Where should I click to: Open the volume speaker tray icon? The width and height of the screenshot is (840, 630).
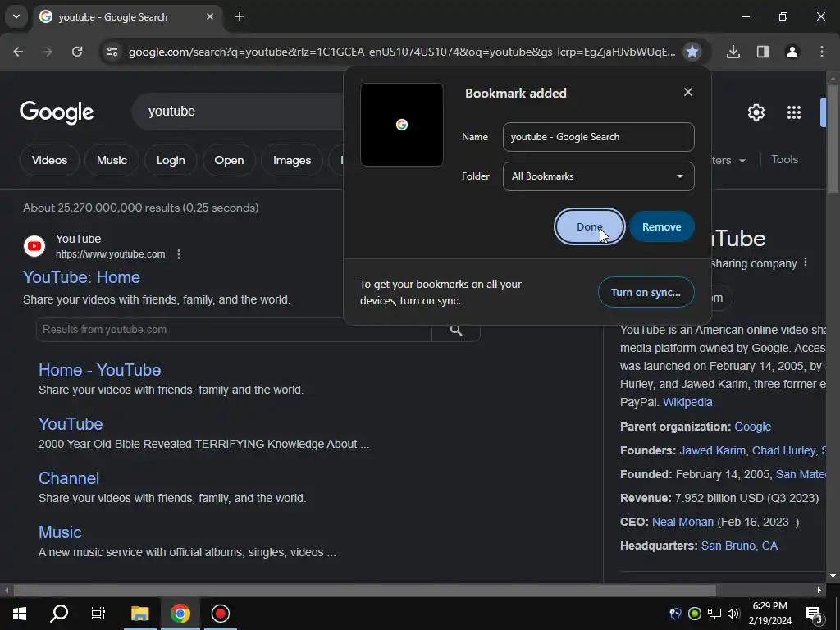point(733,614)
